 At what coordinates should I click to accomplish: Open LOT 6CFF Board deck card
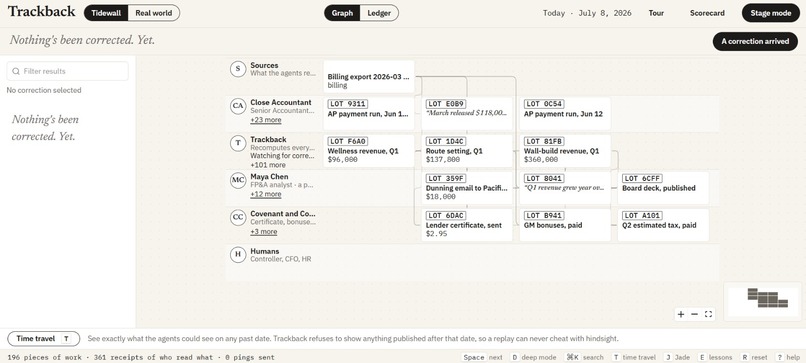(663, 188)
